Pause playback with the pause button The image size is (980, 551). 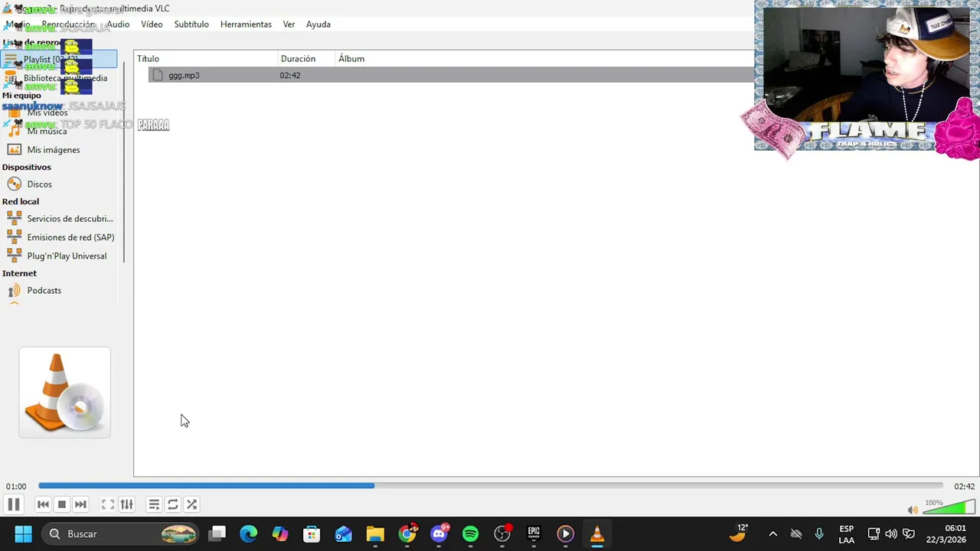point(13,504)
